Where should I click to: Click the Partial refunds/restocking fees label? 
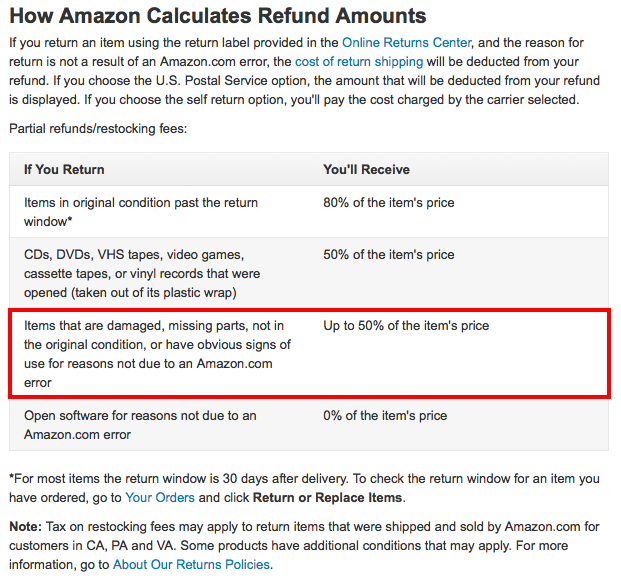point(98,129)
